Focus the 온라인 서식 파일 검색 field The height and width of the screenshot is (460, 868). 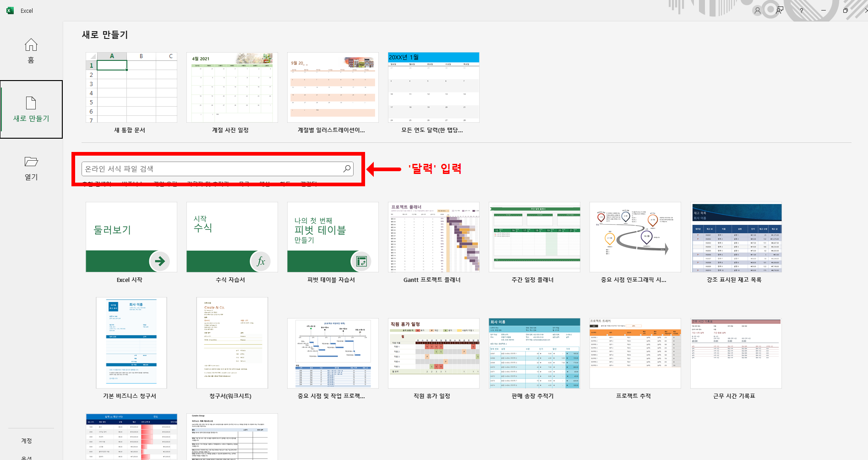(x=218, y=169)
